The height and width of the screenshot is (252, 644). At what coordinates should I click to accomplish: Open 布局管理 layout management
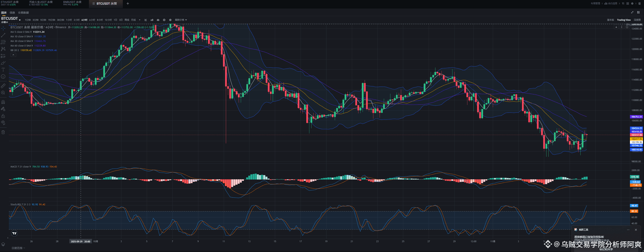tap(595, 4)
